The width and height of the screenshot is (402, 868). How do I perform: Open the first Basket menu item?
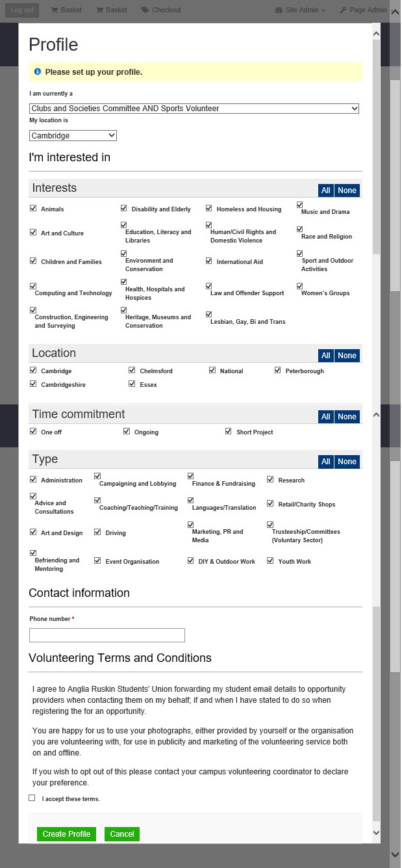coord(66,10)
